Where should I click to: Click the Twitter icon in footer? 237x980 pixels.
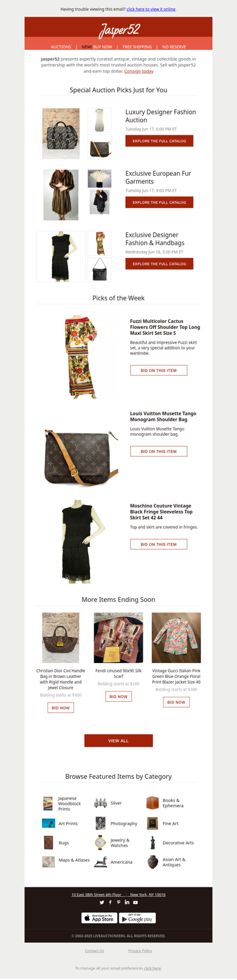coord(102,902)
